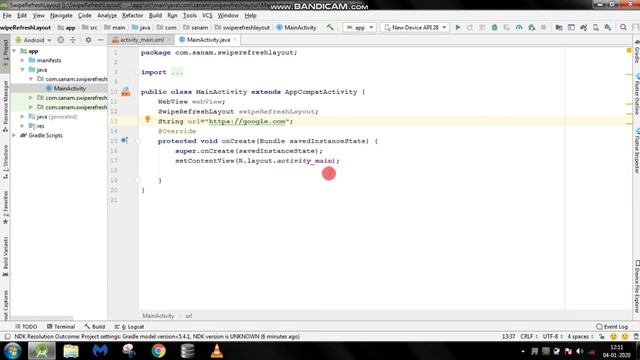The image size is (640, 360).
Task: Toggle the Favorites tool window side button
Action: pyautogui.click(x=5, y=207)
